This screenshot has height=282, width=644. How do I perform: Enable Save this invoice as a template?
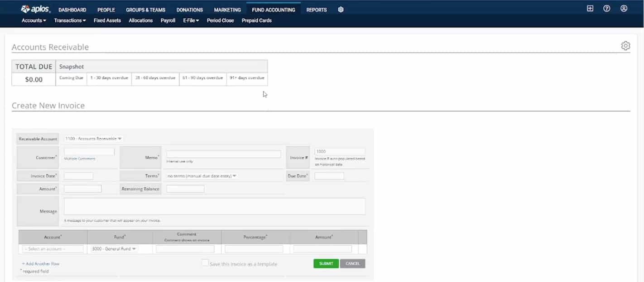(205, 263)
